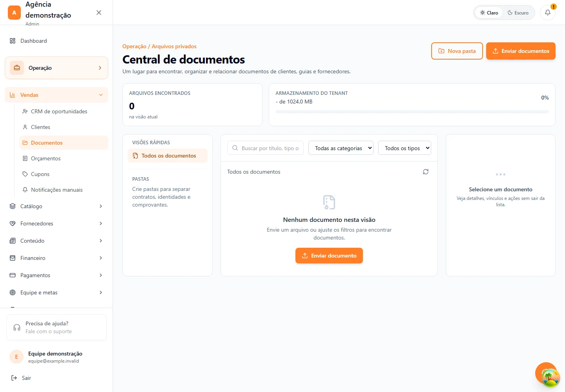The height and width of the screenshot is (392, 565).
Task: Click the Dashboard grid icon
Action: pos(13,41)
